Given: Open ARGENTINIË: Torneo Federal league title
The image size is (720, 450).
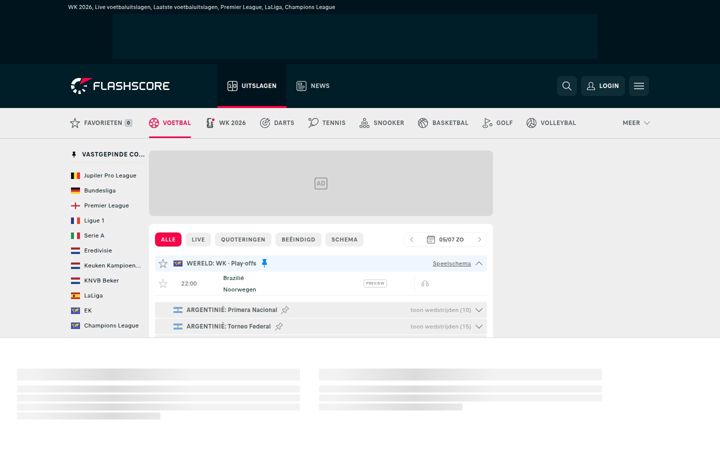Looking at the screenshot, I should [x=228, y=326].
